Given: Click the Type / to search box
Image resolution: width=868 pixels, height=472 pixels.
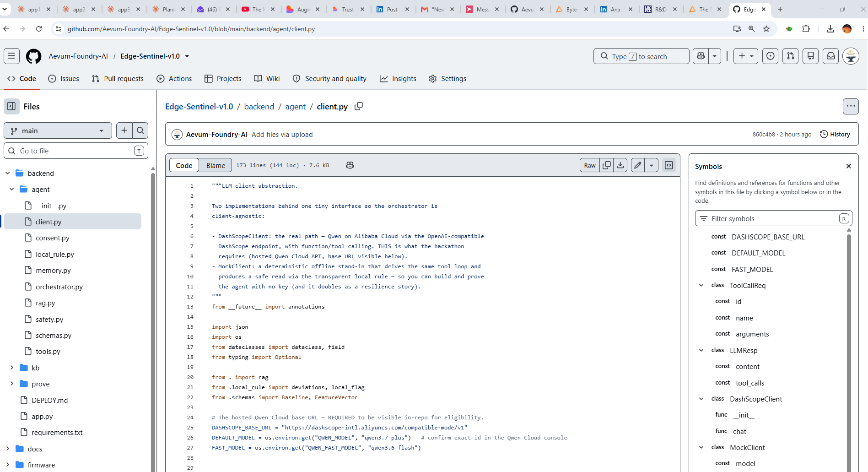Looking at the screenshot, I should [641, 56].
